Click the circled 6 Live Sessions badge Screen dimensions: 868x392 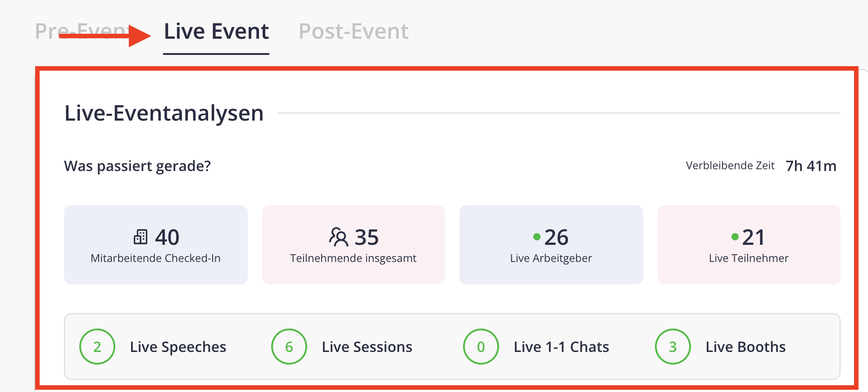(x=289, y=347)
